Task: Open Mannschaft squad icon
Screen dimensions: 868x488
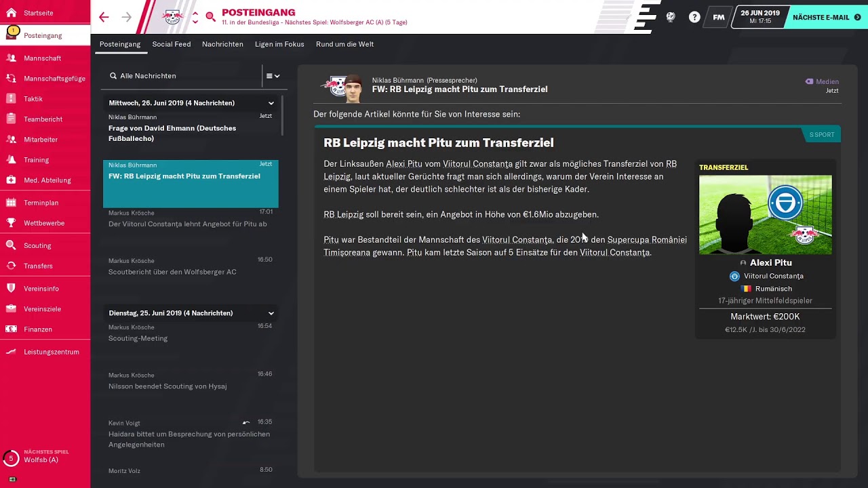Action: tap(11, 58)
